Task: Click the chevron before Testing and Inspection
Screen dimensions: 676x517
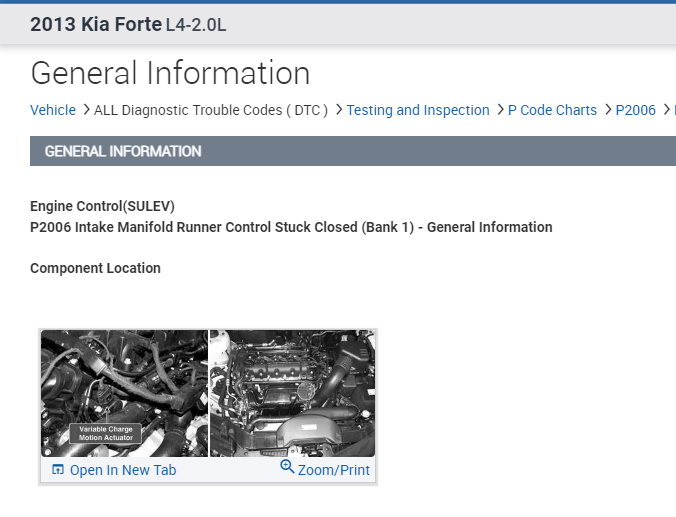Action: (x=339, y=110)
